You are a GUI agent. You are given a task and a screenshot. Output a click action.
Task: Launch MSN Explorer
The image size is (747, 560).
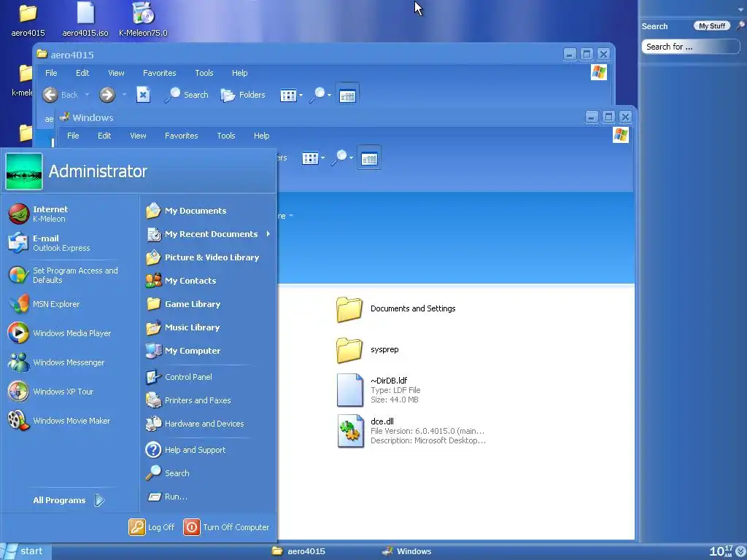(44, 304)
